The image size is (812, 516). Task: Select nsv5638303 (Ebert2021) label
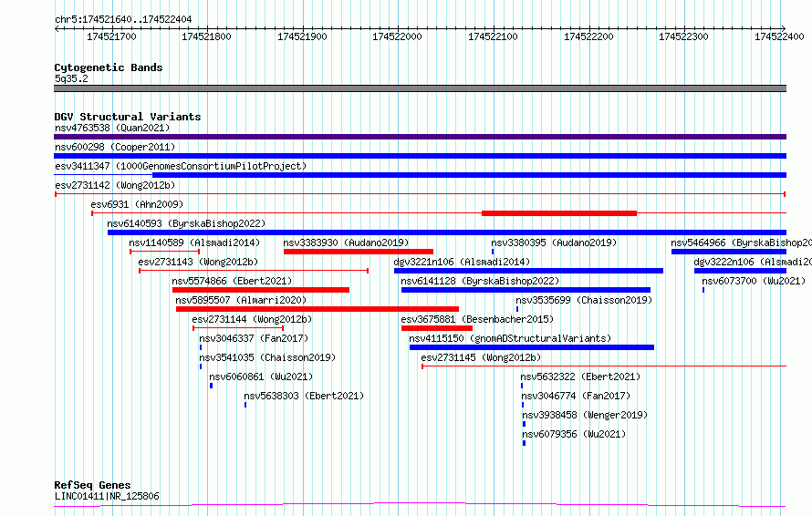(304, 396)
